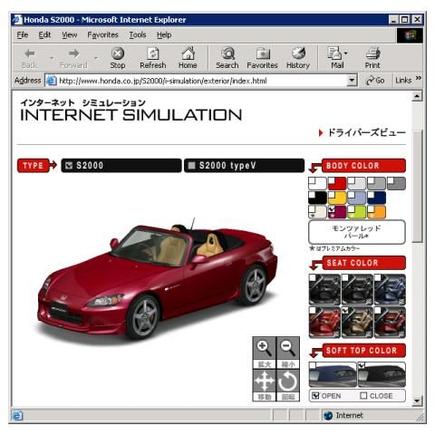
Task: Choose the blue soft top color
Action: tap(332, 374)
